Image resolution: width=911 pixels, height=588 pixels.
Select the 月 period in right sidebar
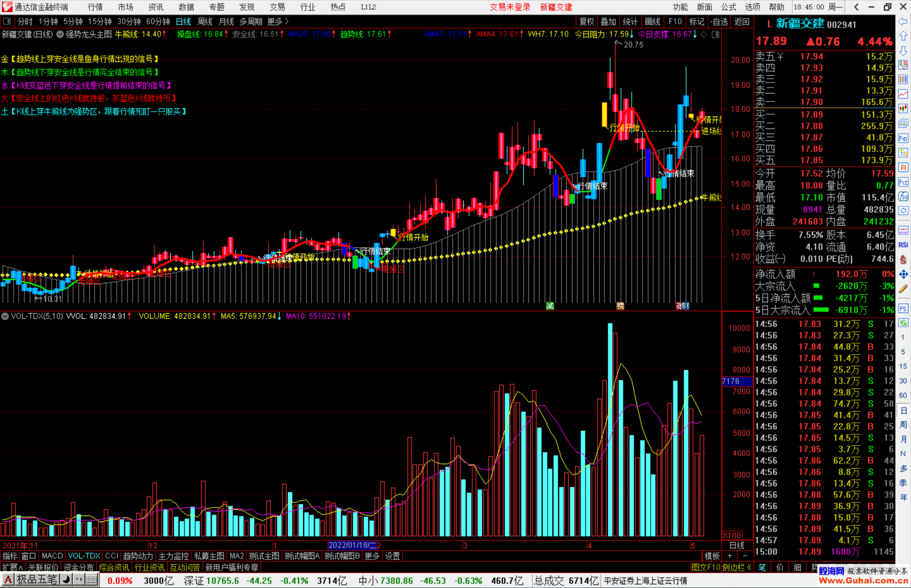[x=903, y=439]
